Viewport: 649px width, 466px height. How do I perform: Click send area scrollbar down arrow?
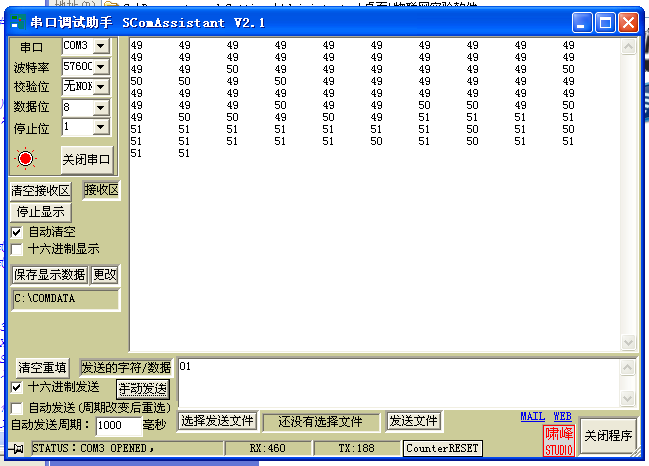coord(627,398)
